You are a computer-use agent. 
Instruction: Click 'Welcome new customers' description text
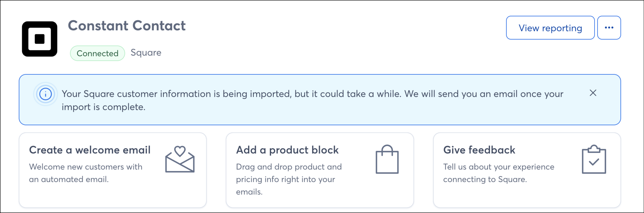click(x=85, y=173)
